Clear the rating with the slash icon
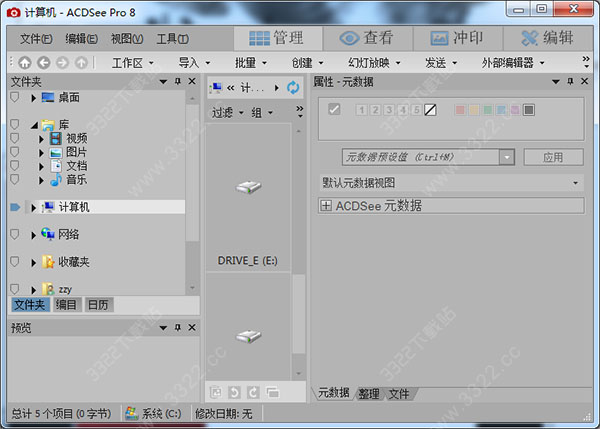Image resolution: width=600 pixels, height=429 pixels. [x=430, y=110]
